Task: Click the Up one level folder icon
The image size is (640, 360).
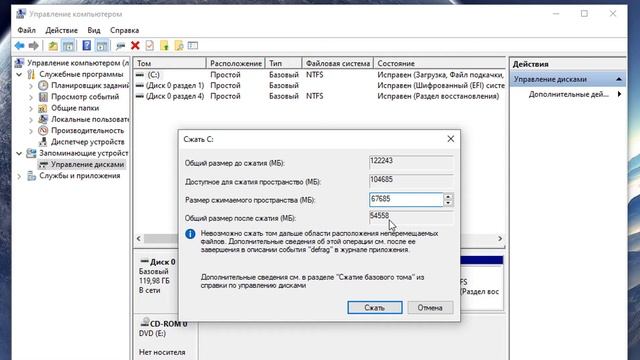Action: (x=53, y=46)
